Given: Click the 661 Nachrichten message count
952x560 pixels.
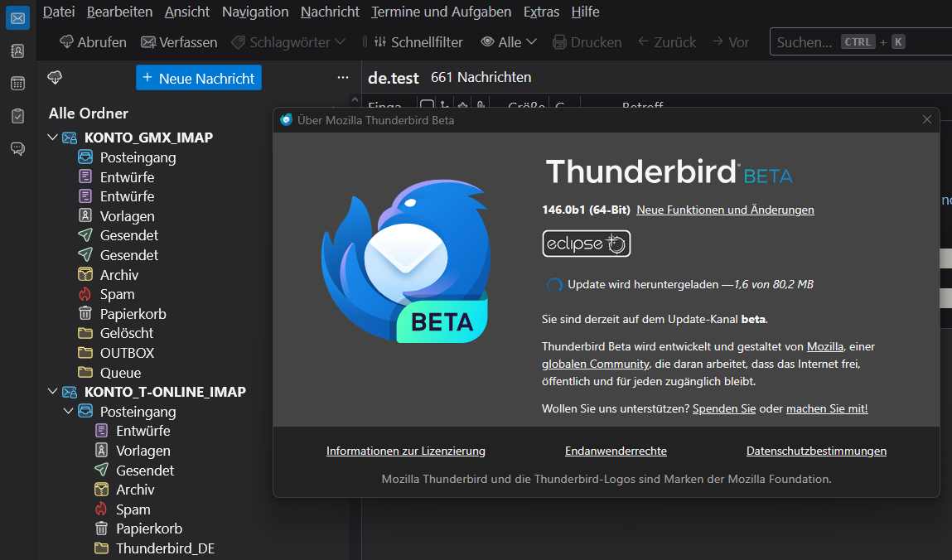Looking at the screenshot, I should [481, 78].
